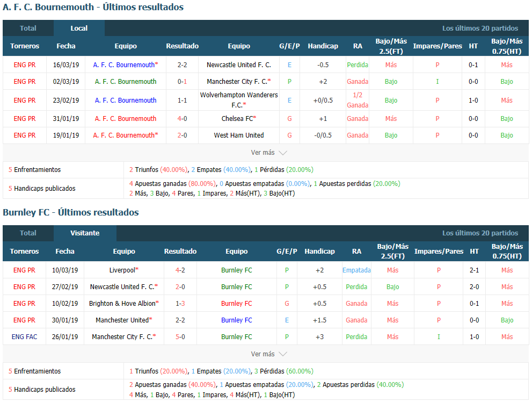The width and height of the screenshot is (532, 402).
Task: Click 'Los últimos 20 partidos' in Bournemouth section
Action: click(x=480, y=28)
